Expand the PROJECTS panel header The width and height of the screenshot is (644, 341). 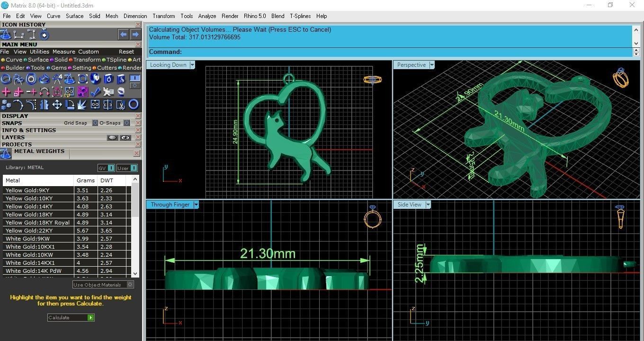click(71, 144)
